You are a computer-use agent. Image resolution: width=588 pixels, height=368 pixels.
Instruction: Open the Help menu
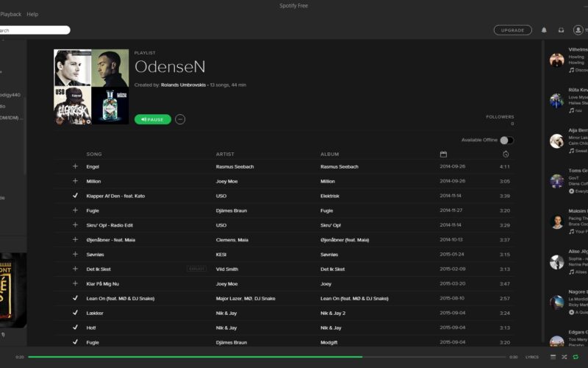[32, 14]
